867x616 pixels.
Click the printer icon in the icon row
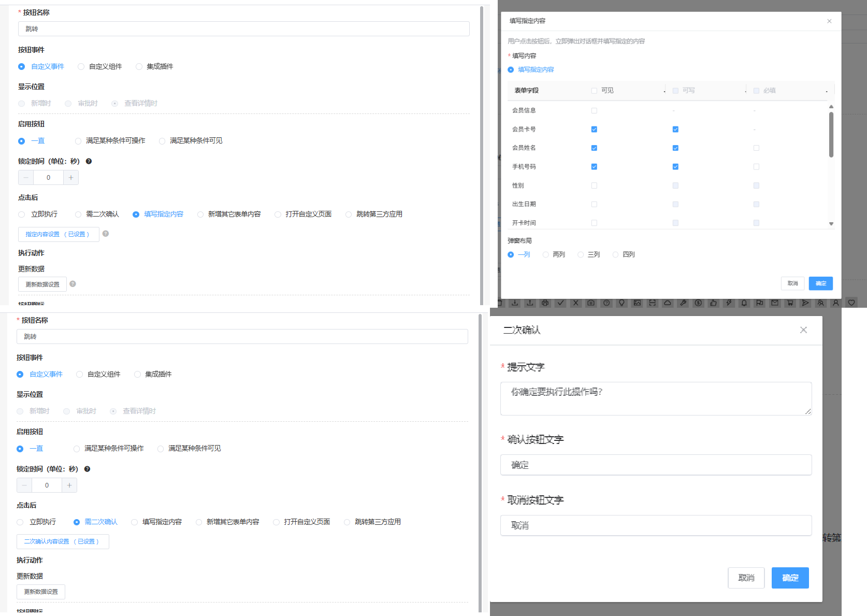click(x=545, y=303)
